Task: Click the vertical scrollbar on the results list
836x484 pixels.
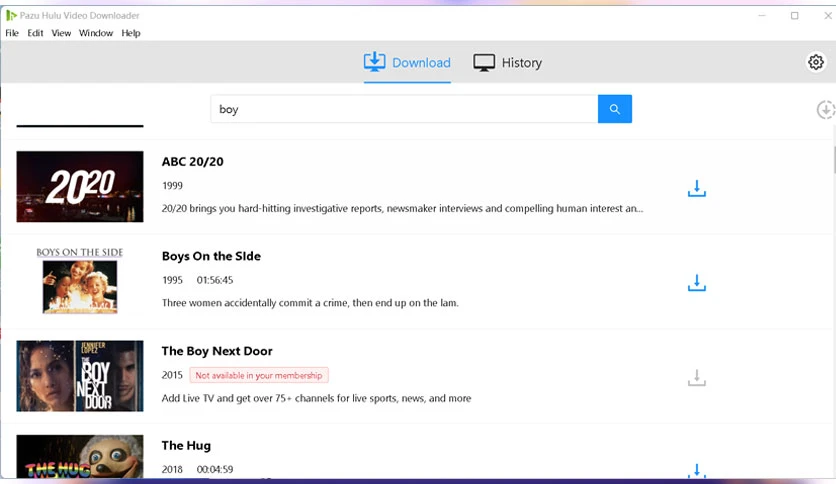Action: click(833, 160)
